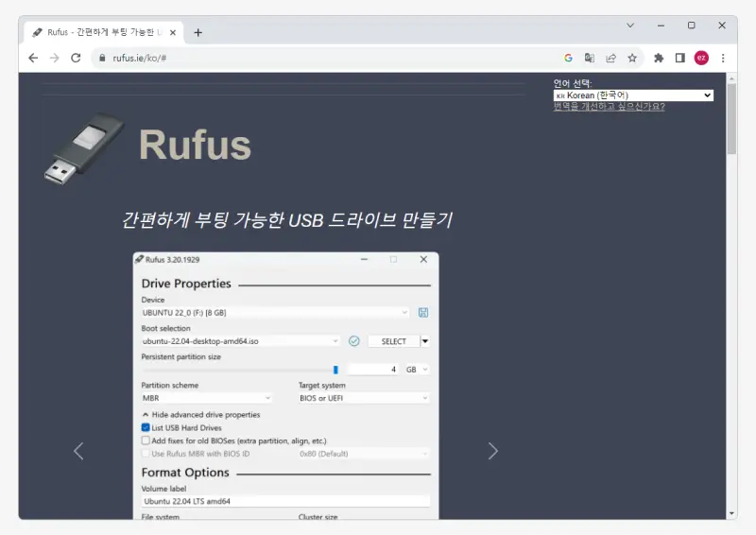The image size is (756, 535).
Task: Click the translation improvement link
Action: (609, 107)
